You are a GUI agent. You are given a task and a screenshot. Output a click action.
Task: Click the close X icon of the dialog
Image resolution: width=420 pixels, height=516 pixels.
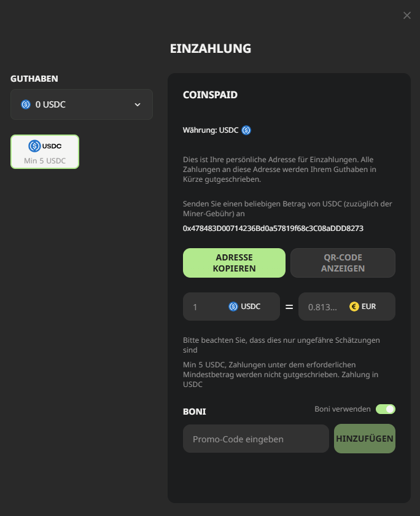click(x=406, y=15)
